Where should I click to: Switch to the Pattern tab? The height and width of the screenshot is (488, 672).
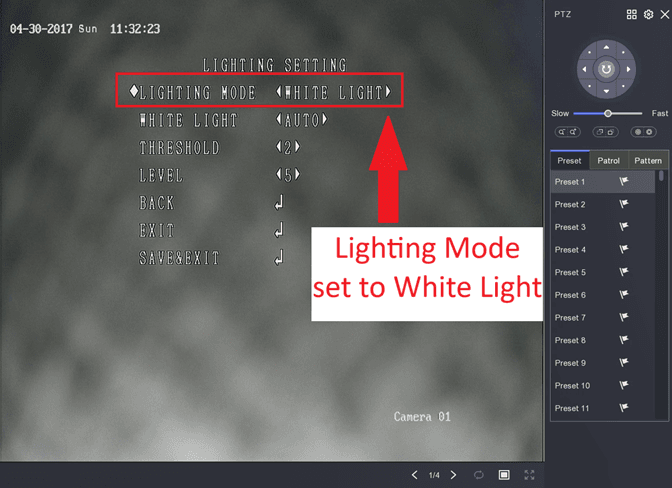648,161
